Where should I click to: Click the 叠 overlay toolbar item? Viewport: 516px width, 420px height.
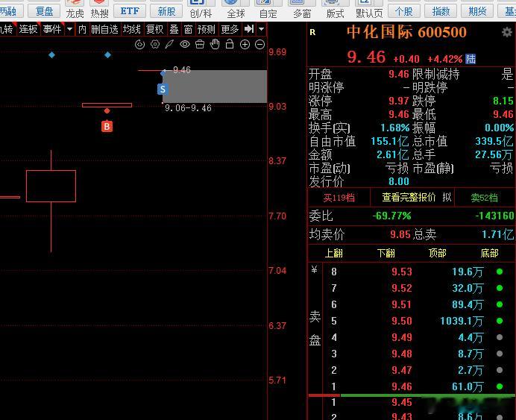coord(174,29)
